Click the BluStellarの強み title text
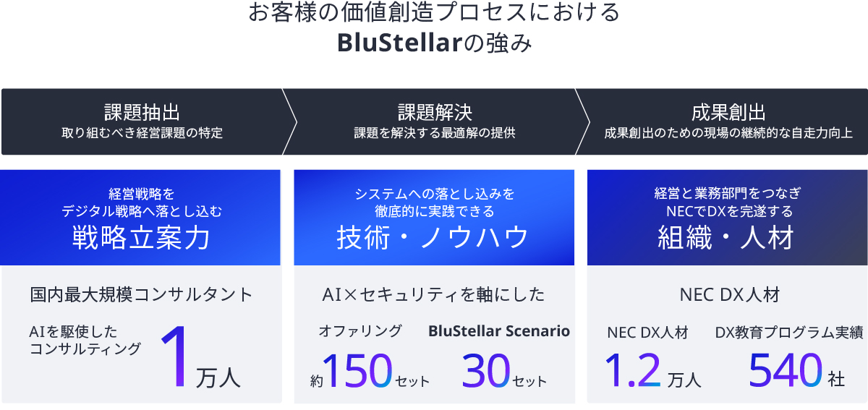 pyautogui.click(x=434, y=43)
